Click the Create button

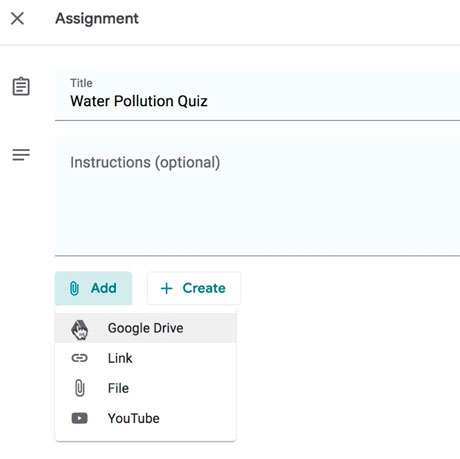(x=194, y=288)
